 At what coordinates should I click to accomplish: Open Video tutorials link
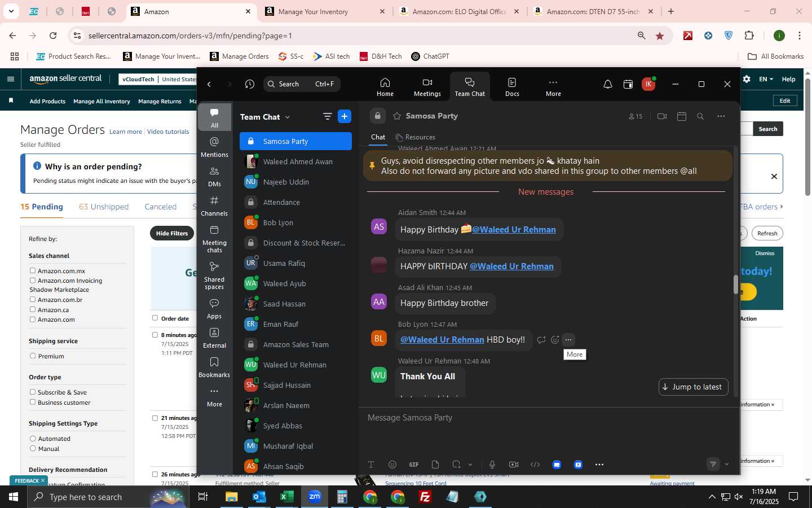coord(168,132)
